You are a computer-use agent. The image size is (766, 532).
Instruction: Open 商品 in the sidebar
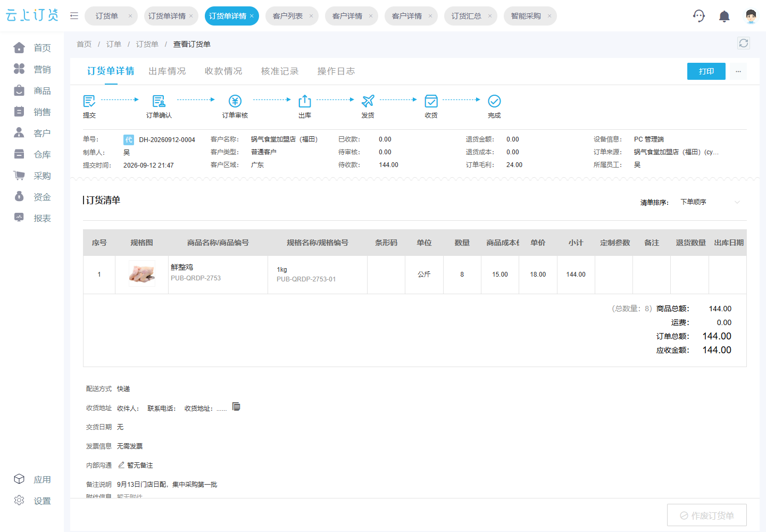[32, 90]
